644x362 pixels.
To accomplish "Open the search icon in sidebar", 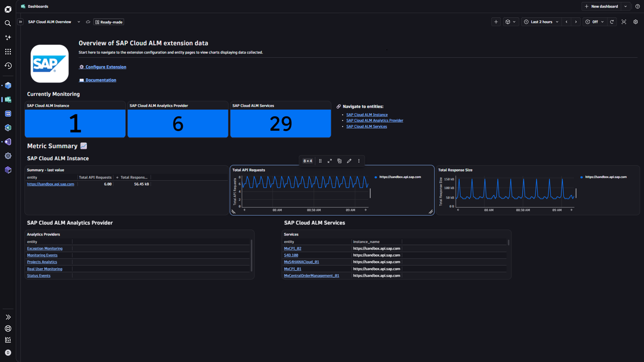I will pyautogui.click(x=8, y=23).
